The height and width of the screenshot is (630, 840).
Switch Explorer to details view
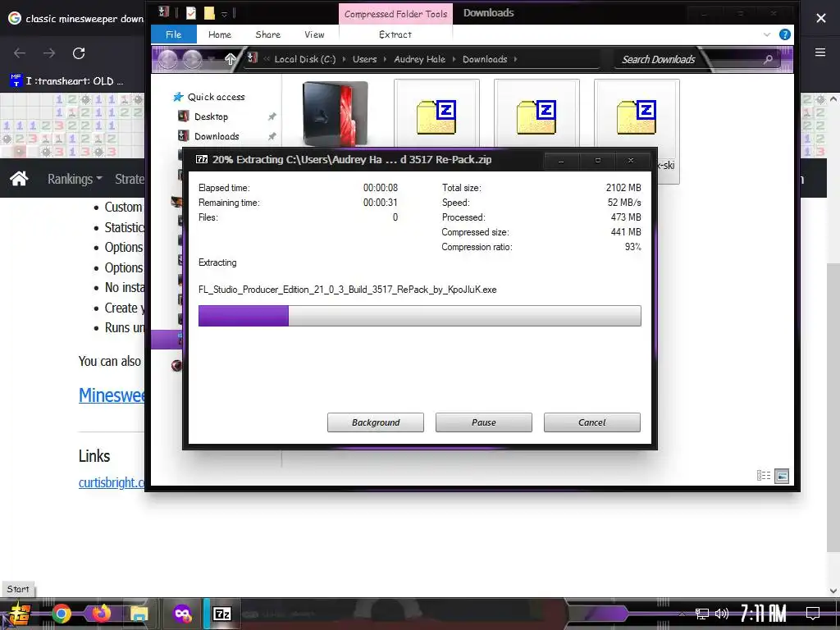764,475
